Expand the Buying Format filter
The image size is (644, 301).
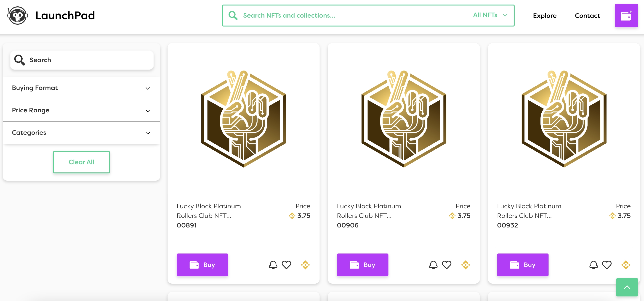81,88
